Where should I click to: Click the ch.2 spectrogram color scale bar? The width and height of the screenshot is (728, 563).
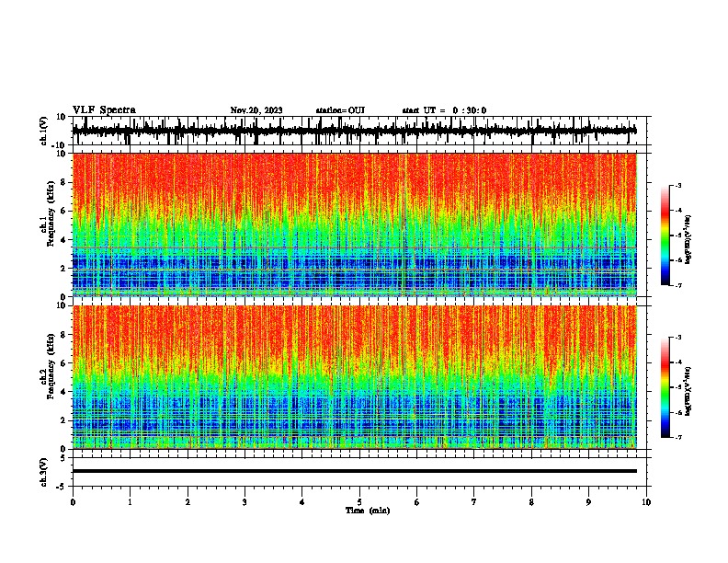[665, 387]
